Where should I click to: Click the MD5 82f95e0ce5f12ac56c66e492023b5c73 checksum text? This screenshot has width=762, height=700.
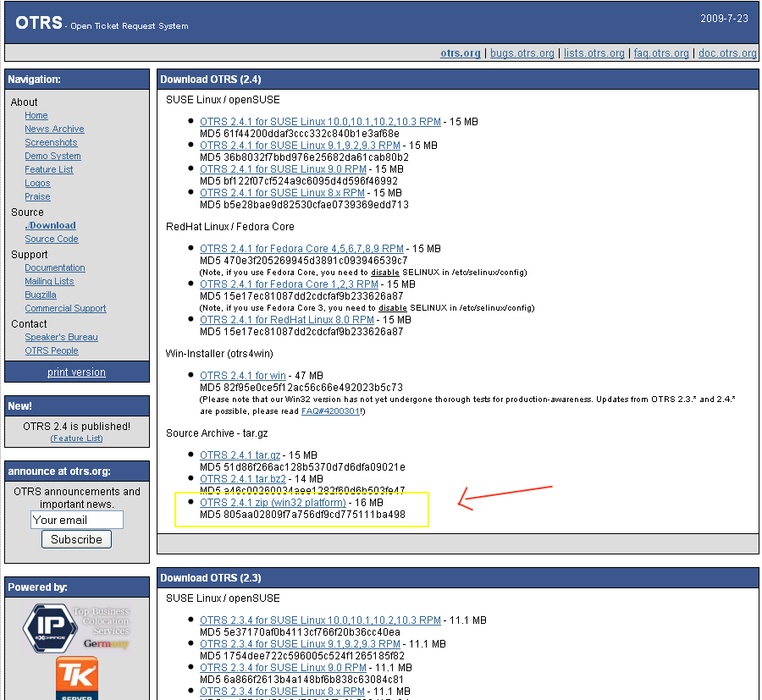point(301,388)
